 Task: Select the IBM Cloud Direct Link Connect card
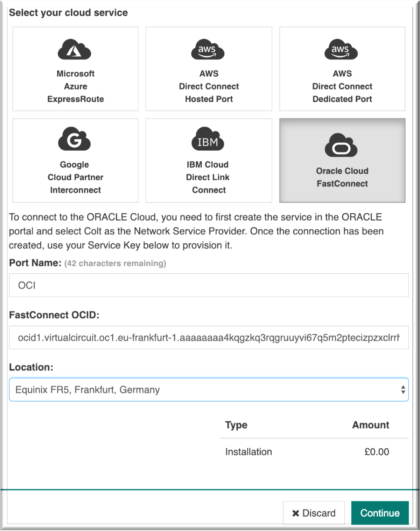208,160
